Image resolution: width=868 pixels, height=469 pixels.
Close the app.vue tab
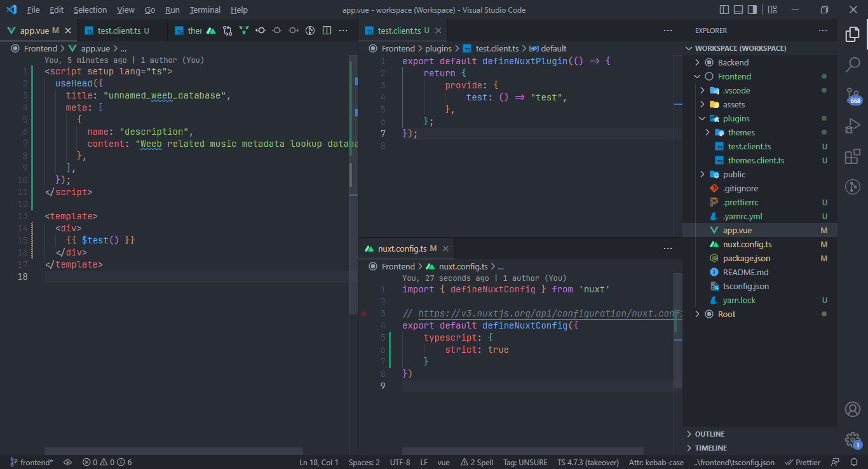(x=68, y=31)
